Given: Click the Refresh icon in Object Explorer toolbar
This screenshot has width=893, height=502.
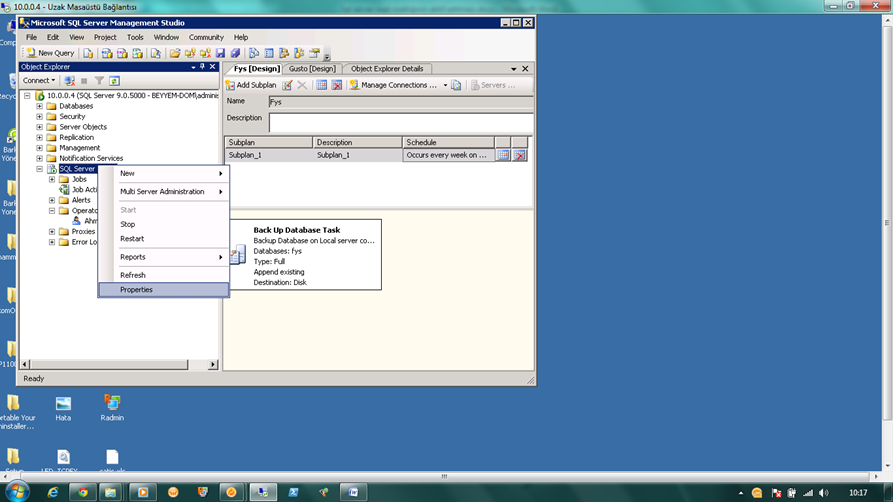Looking at the screenshot, I should click(114, 81).
